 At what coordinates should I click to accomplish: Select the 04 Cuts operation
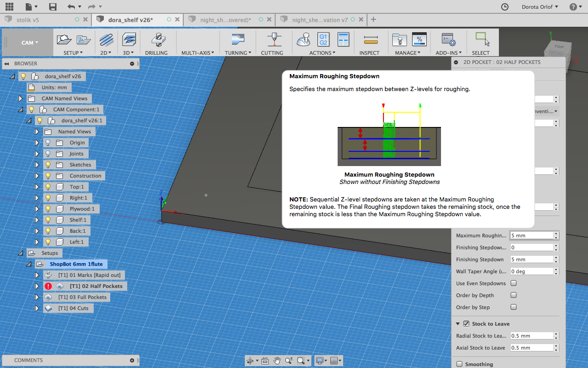(x=73, y=308)
